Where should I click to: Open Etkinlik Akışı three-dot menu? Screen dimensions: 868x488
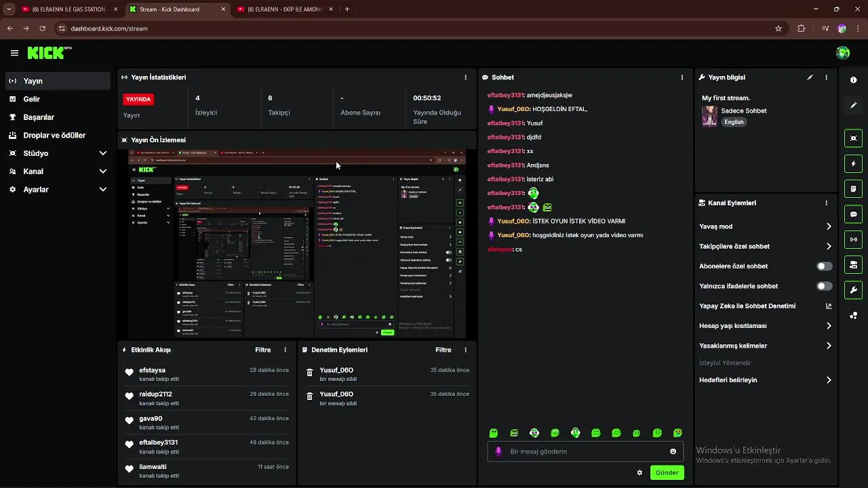click(x=285, y=350)
